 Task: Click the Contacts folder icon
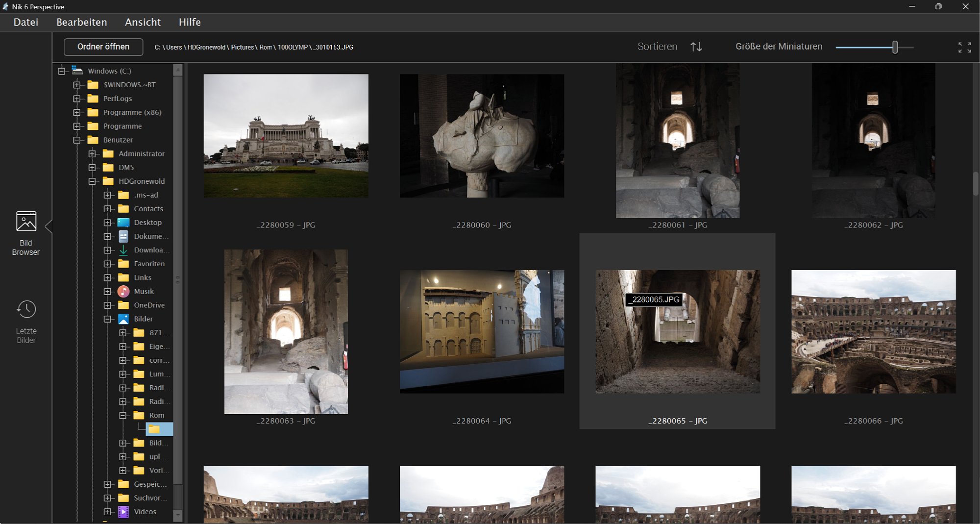coord(123,209)
